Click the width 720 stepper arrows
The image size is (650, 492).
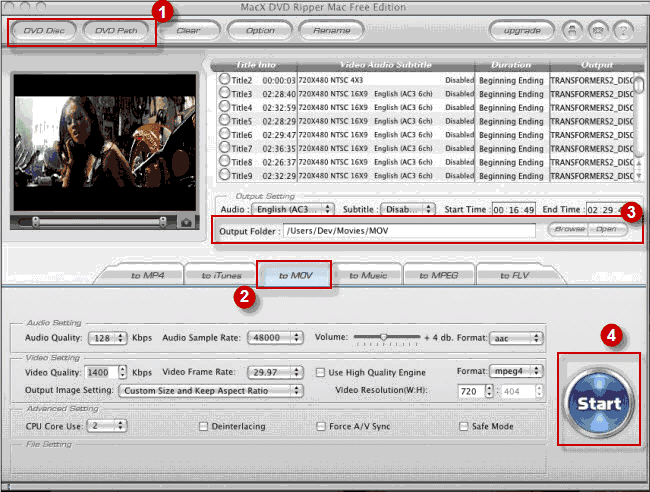point(489,391)
